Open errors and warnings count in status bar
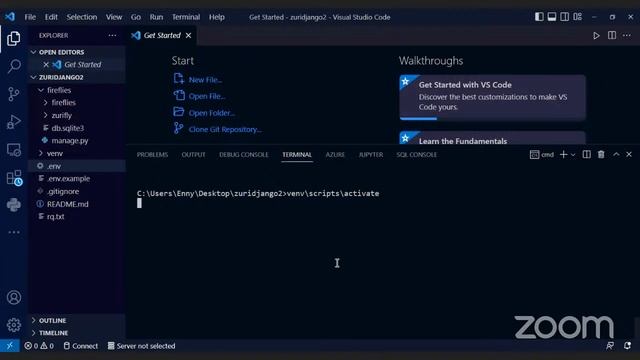 [39, 346]
